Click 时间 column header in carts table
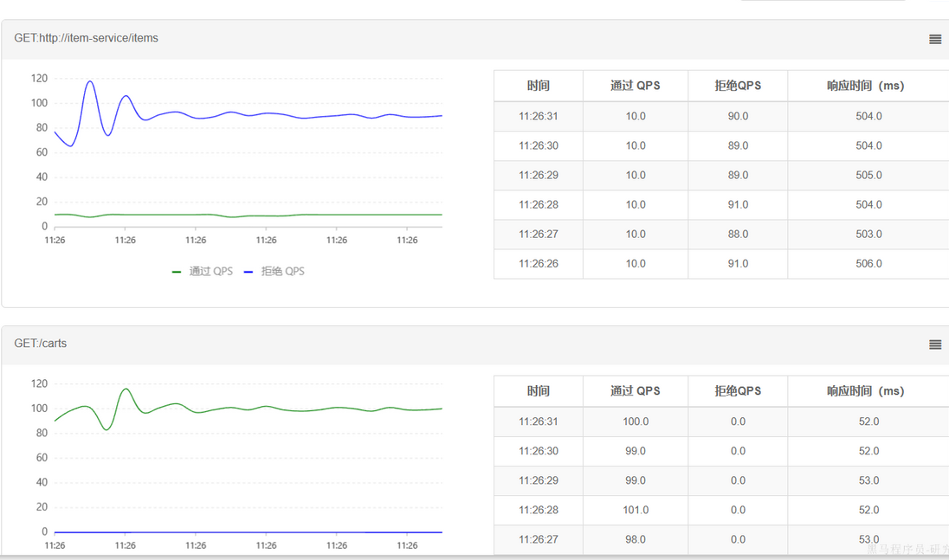The width and height of the screenshot is (949, 560). point(538,391)
